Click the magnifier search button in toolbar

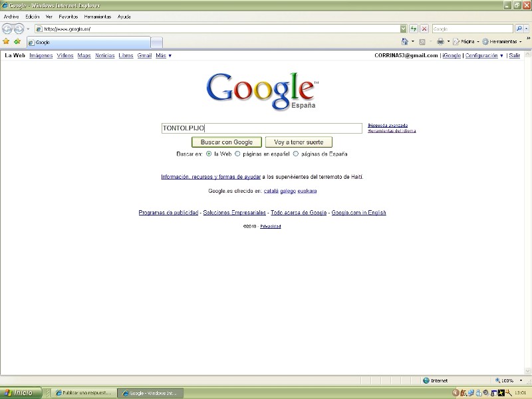click(x=519, y=29)
